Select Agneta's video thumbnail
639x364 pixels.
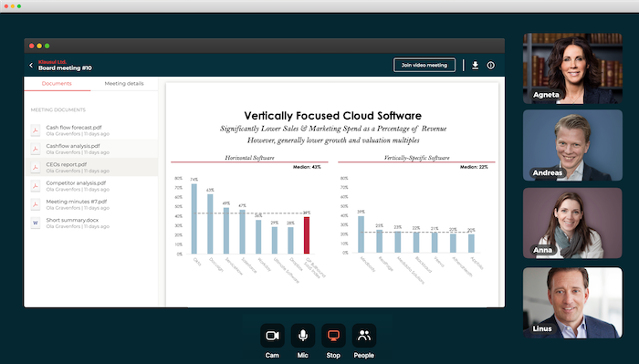point(572,68)
